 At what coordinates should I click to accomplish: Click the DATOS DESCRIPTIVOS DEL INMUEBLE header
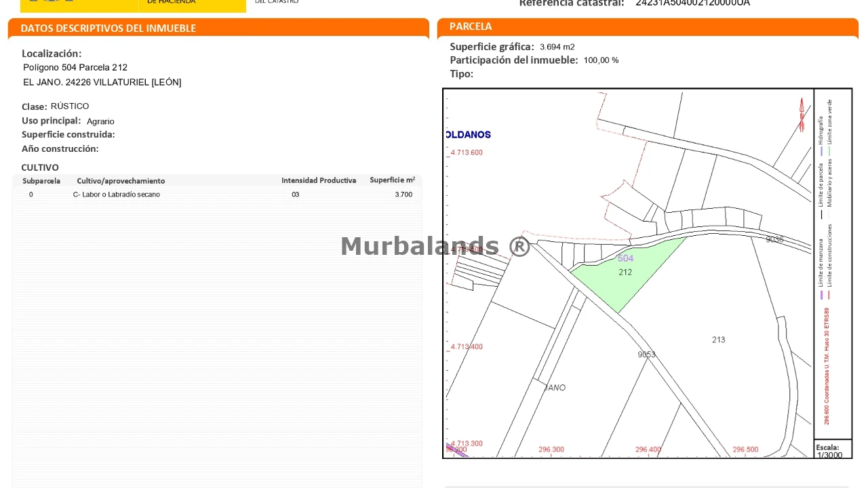click(x=108, y=28)
